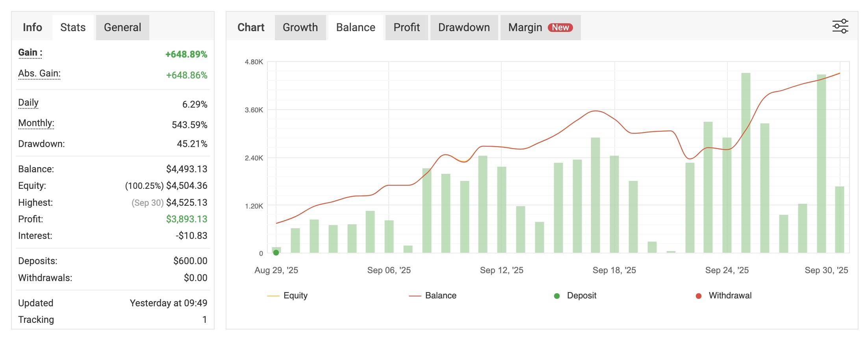The height and width of the screenshot is (339, 868).
Task: Click the red New badge on Margin
Action: coord(560,28)
